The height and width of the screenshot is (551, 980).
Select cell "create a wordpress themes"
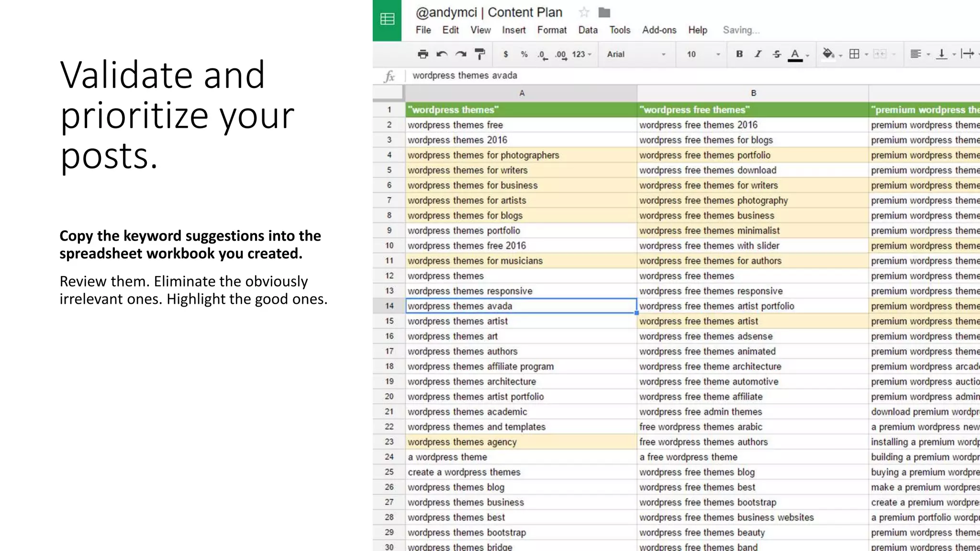coord(521,472)
